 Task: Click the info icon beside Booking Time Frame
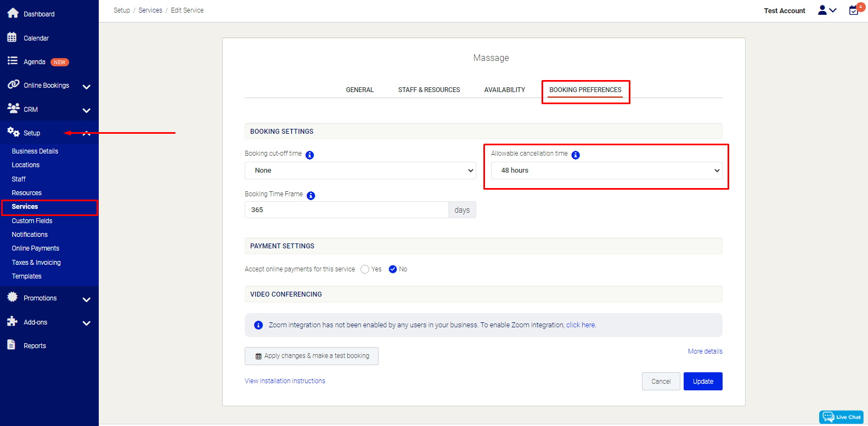[311, 196]
